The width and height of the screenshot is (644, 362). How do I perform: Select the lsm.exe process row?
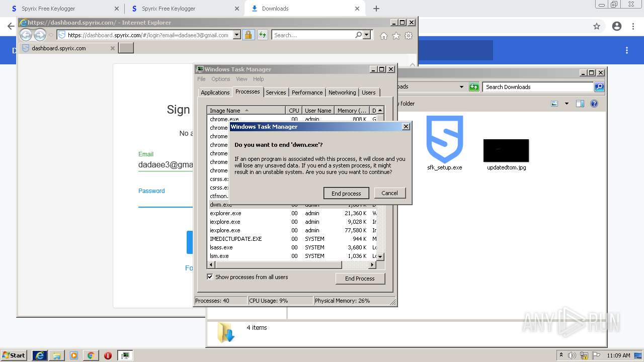tap(292, 256)
